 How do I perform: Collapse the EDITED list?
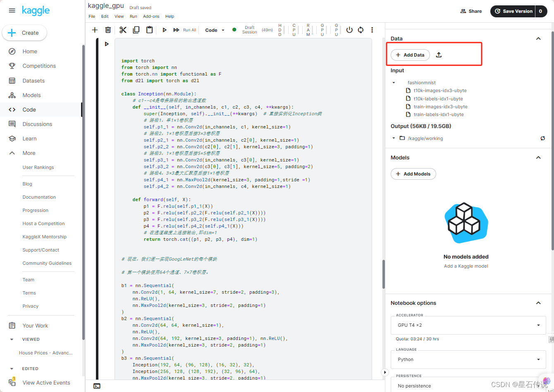tap(12, 368)
